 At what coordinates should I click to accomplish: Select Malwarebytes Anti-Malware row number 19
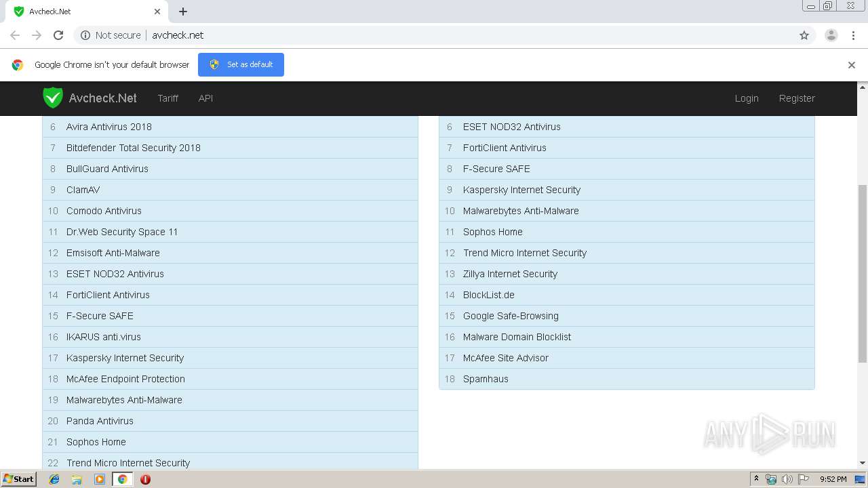(x=230, y=400)
